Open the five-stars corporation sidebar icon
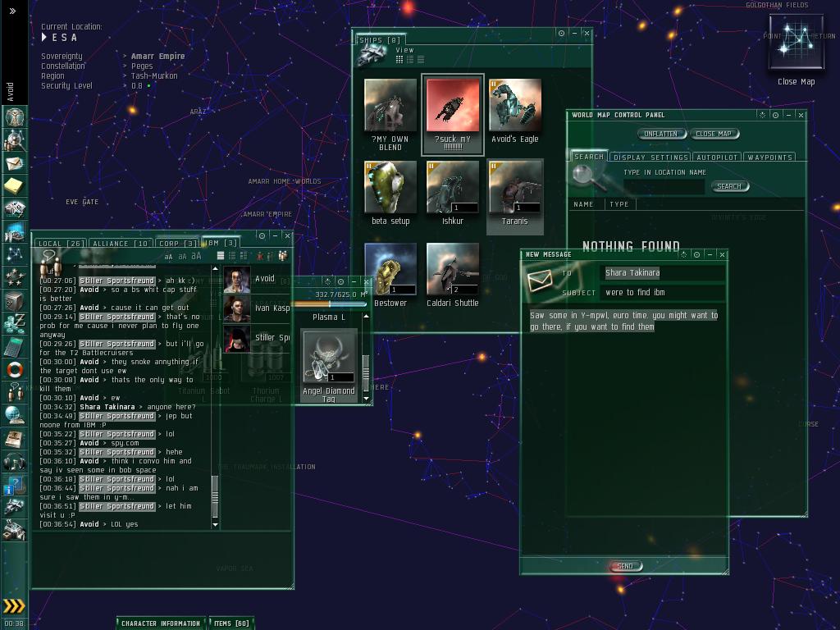This screenshot has height=630, width=840. click(x=14, y=277)
